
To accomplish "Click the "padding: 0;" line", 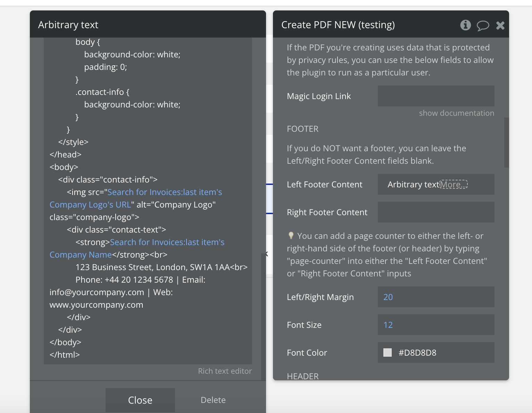I will click(106, 67).
